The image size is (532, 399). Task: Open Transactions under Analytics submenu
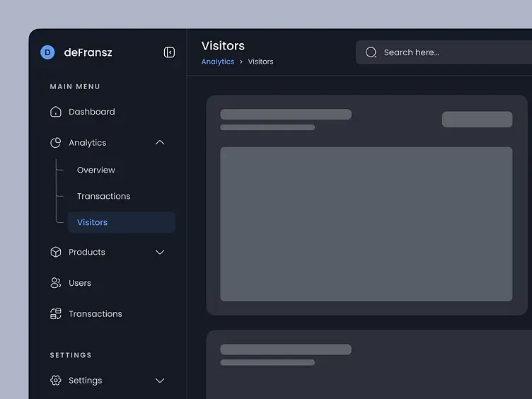coord(103,196)
